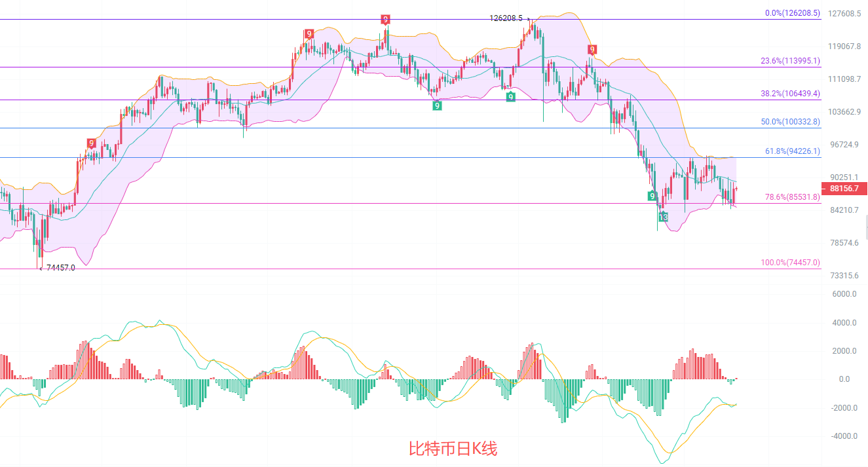Click the 50.0%(100332.8) retracement label
Image resolution: width=868 pixels, height=467 pixels.
[x=790, y=122]
